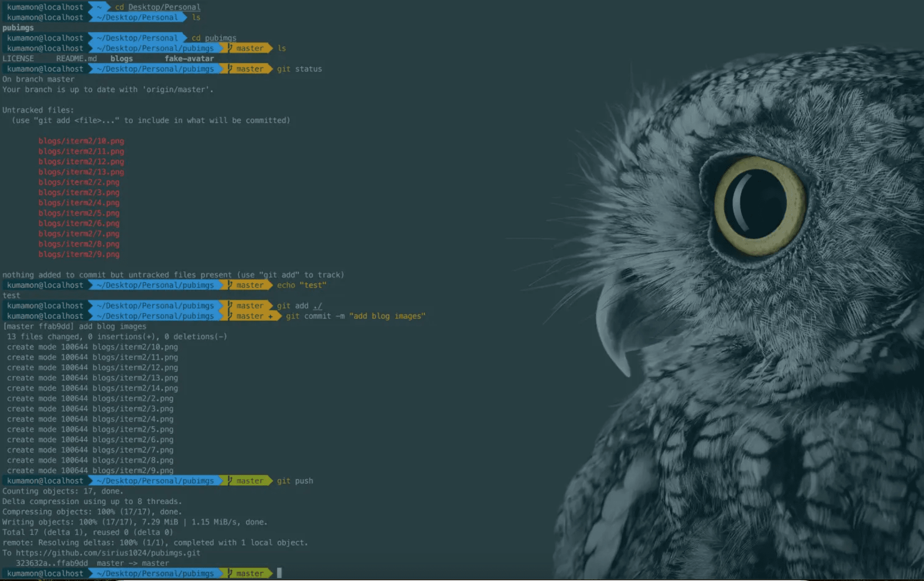Click 'create mode 100644 blogs/iterm2/8.png' line
This screenshot has width=924, height=581.
click(x=90, y=460)
